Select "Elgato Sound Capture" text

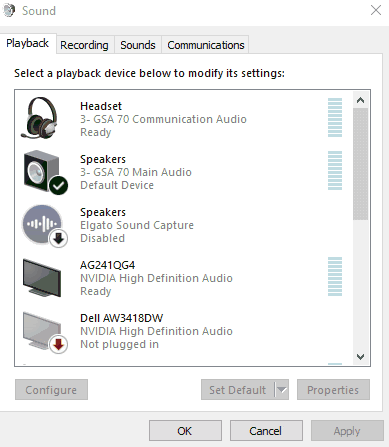click(137, 225)
